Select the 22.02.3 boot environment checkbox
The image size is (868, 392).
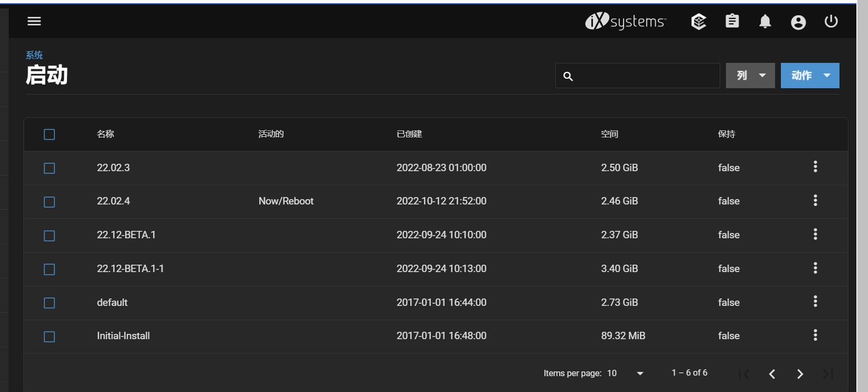coord(49,168)
